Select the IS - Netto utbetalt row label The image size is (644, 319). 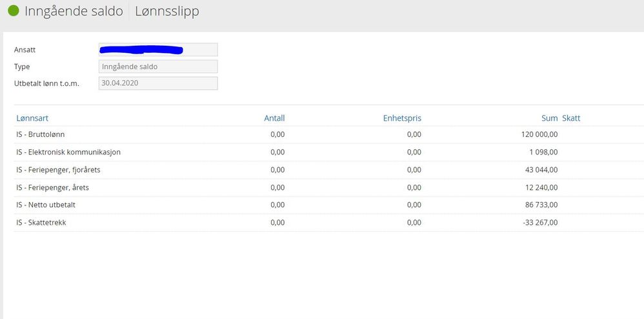point(46,205)
